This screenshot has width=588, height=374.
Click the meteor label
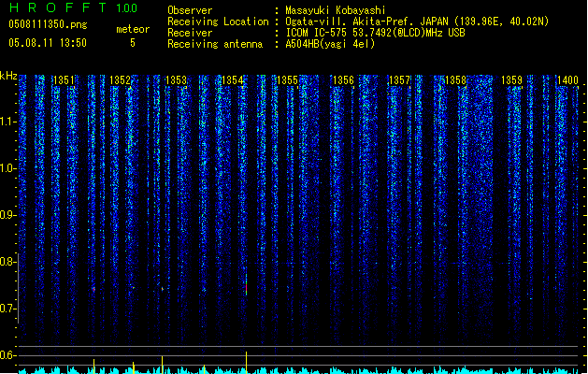(133, 29)
